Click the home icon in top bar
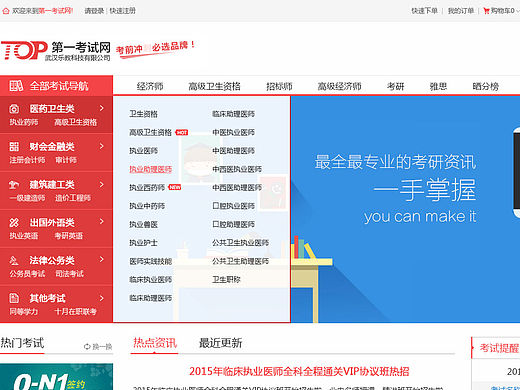 pyautogui.click(x=6, y=11)
